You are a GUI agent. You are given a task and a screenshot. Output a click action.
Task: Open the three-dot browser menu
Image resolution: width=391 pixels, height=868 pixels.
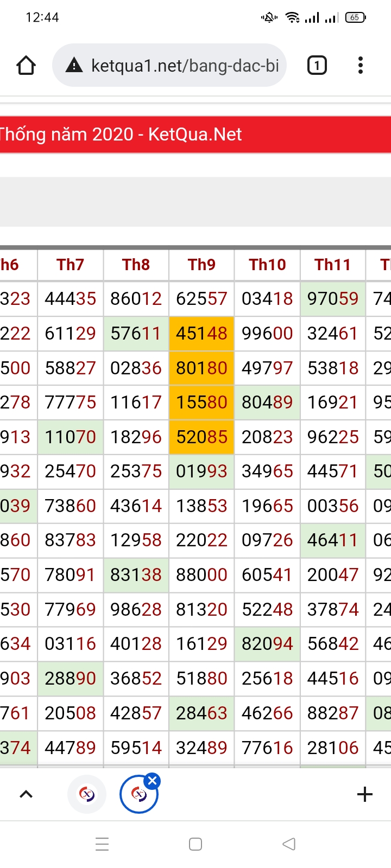point(361,66)
